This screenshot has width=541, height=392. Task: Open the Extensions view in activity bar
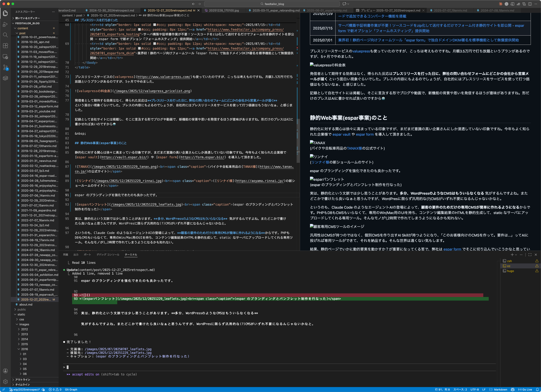click(5, 45)
